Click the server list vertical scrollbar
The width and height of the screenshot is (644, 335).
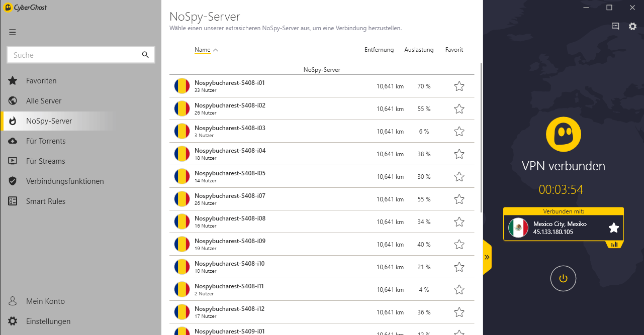(482, 137)
